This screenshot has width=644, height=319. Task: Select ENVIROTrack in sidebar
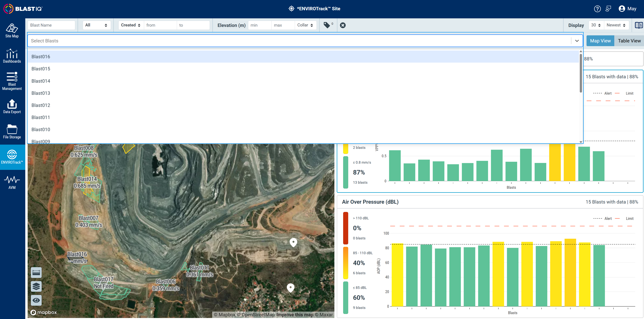point(12,157)
